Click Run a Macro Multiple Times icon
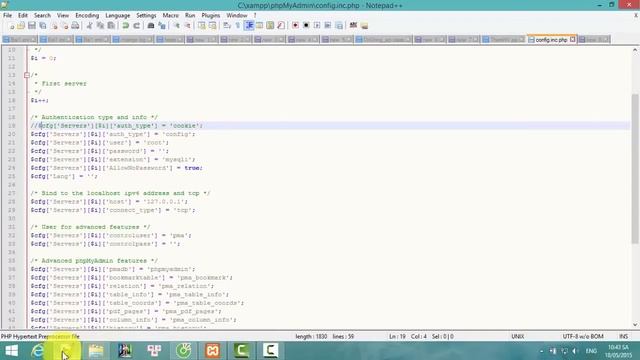This screenshot has height=360, width=640. pyautogui.click(x=328, y=26)
